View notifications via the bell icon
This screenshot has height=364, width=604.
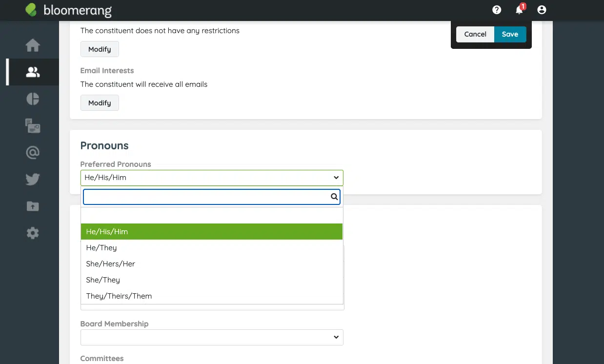(x=519, y=10)
